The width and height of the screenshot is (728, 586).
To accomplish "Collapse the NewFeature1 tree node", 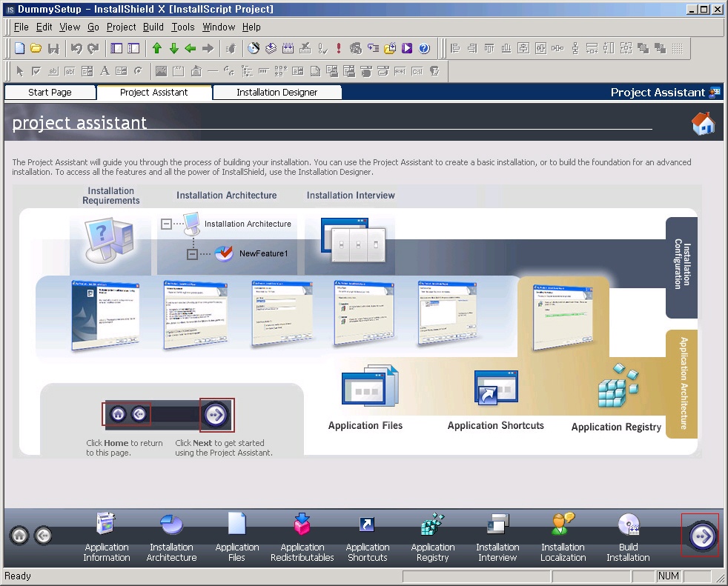I will tap(192, 254).
